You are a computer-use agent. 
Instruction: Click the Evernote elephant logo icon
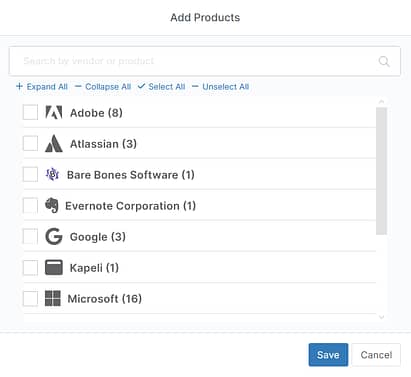click(52, 205)
